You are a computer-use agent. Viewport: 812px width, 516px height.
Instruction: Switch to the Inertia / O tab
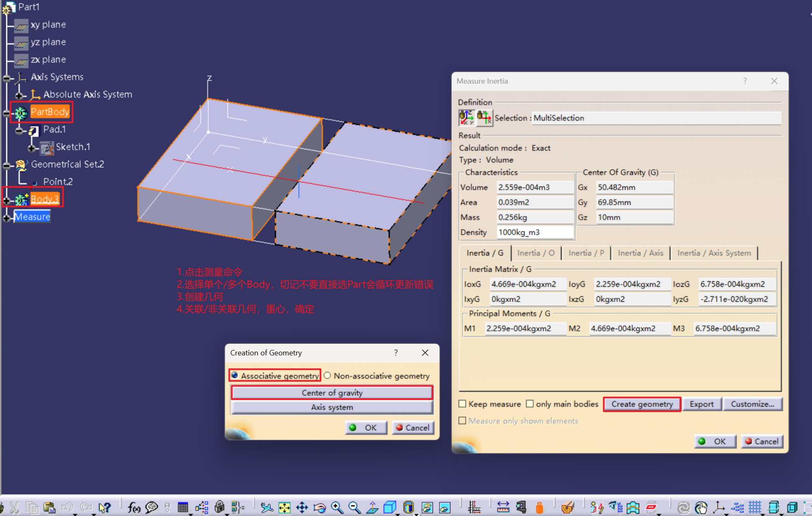tap(535, 253)
